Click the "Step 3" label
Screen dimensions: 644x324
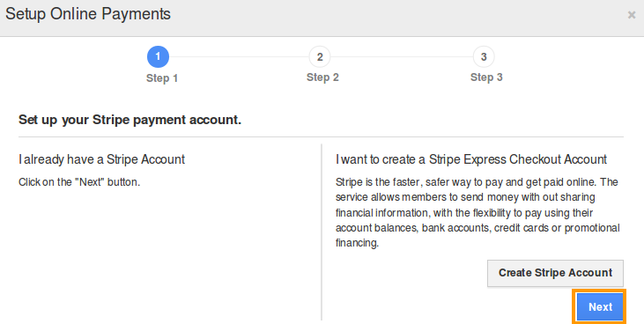pos(486,77)
